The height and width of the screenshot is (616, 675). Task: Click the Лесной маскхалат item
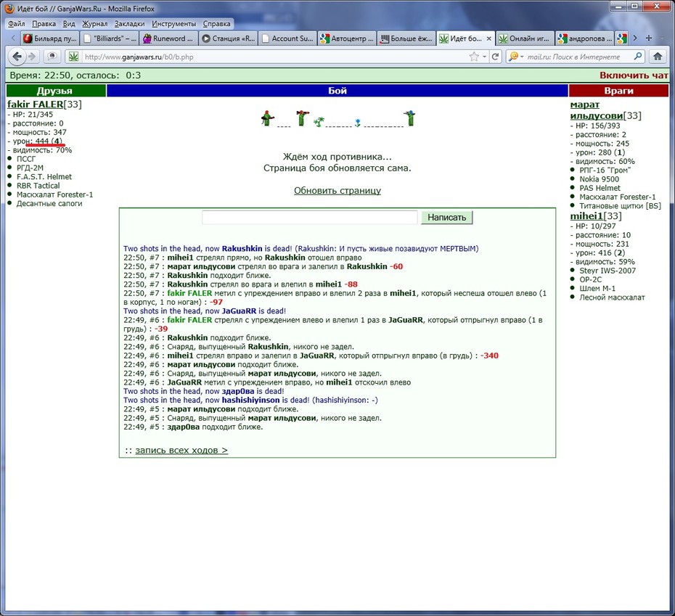(x=612, y=297)
